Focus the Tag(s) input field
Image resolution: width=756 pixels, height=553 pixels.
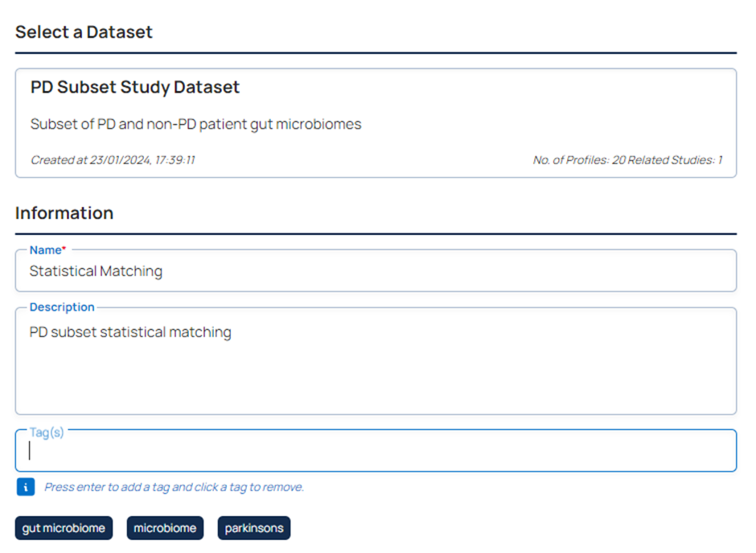(376, 452)
